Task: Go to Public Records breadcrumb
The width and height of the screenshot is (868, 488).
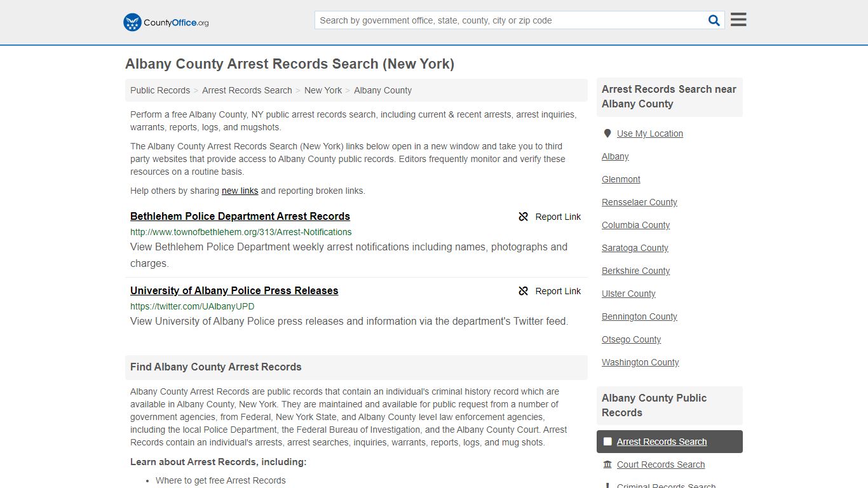Action: (160, 90)
